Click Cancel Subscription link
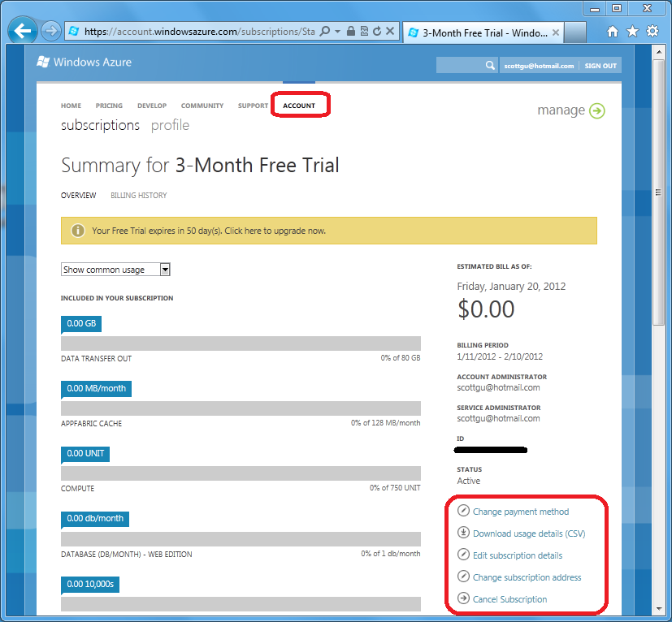The image size is (672, 622). pos(509,599)
